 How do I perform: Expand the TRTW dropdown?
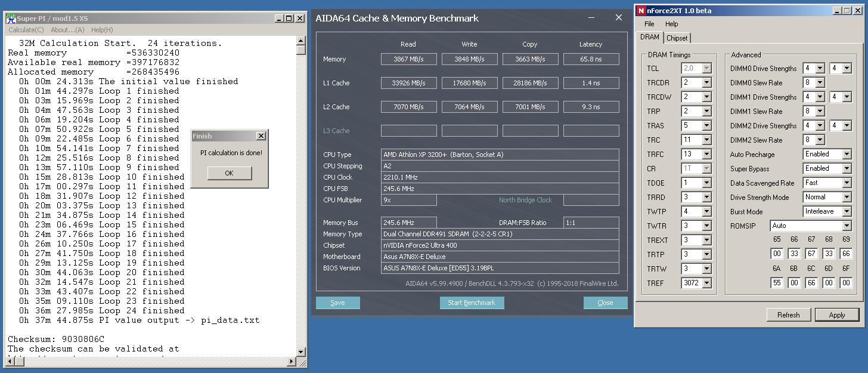click(706, 269)
